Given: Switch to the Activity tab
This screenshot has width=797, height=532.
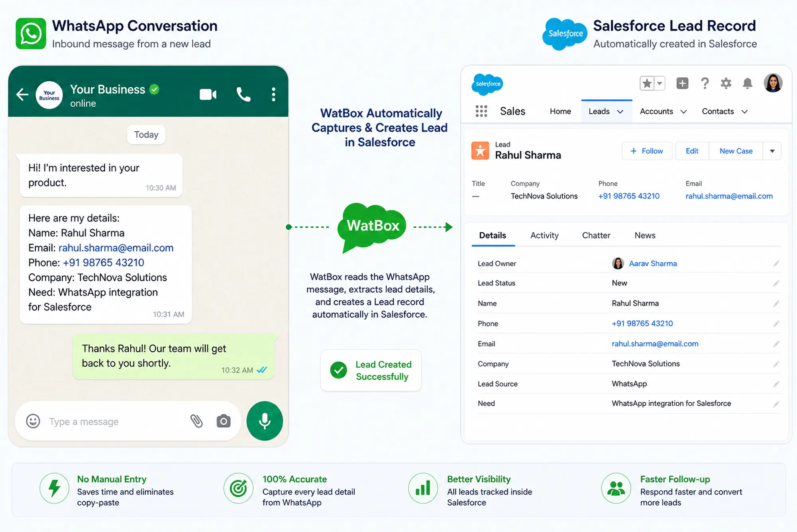Looking at the screenshot, I should [544, 236].
